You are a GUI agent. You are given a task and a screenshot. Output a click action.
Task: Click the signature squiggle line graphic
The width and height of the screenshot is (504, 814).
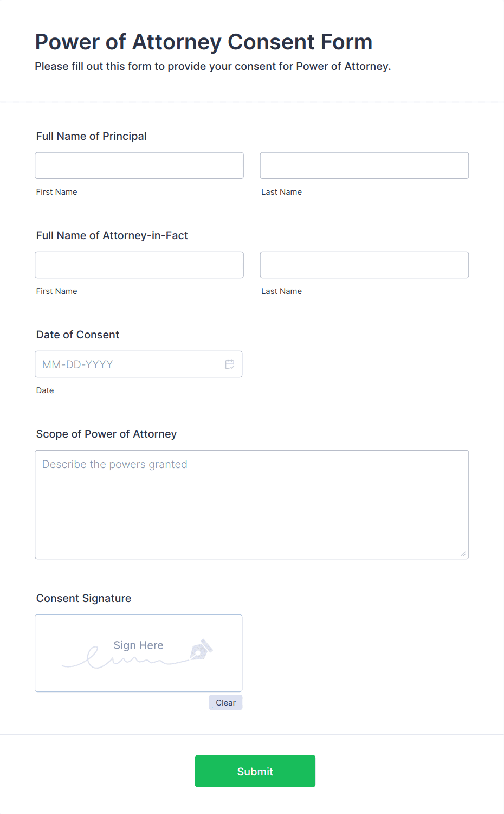125,658
